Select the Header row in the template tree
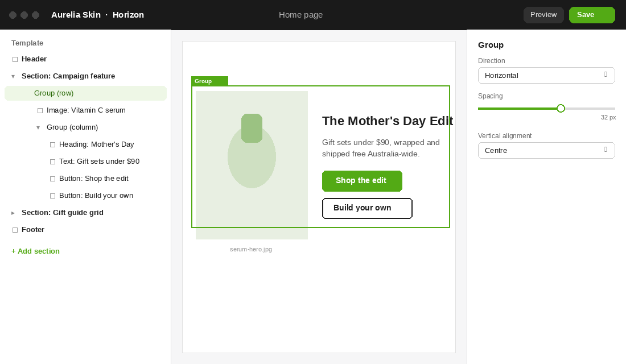 click(85, 59)
